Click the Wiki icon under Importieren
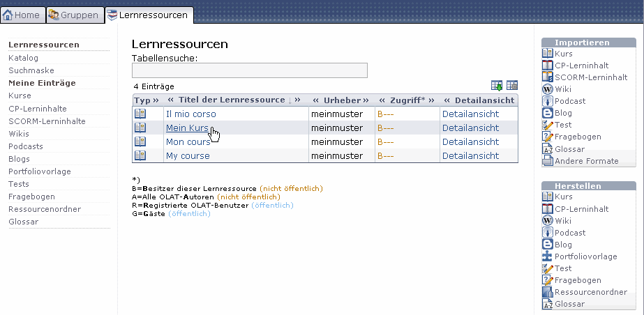 tap(548, 89)
